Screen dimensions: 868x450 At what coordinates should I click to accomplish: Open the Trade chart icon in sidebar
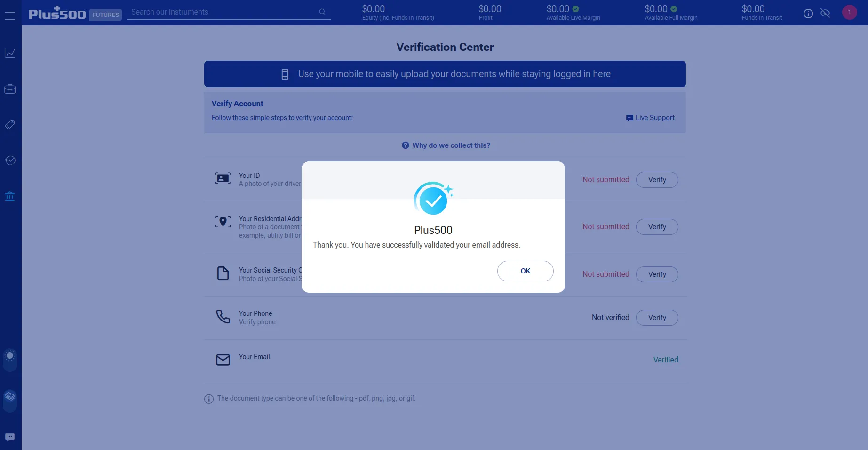pyautogui.click(x=10, y=53)
